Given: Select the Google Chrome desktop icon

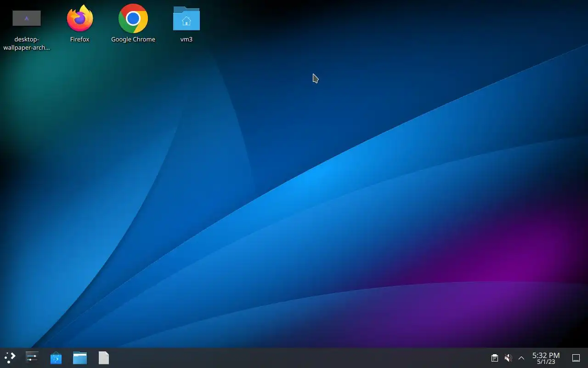Looking at the screenshot, I should pyautogui.click(x=133, y=18).
